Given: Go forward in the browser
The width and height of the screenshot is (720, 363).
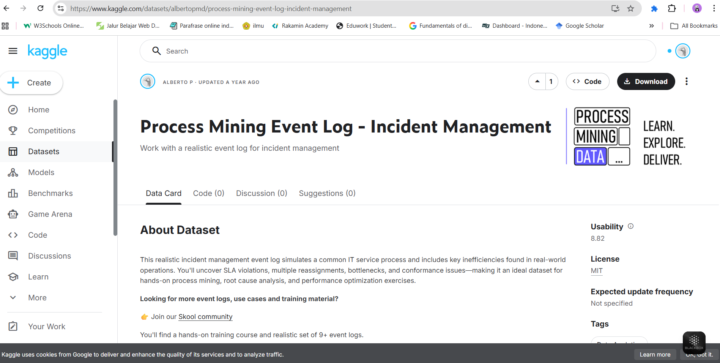Looking at the screenshot, I should 23,8.
